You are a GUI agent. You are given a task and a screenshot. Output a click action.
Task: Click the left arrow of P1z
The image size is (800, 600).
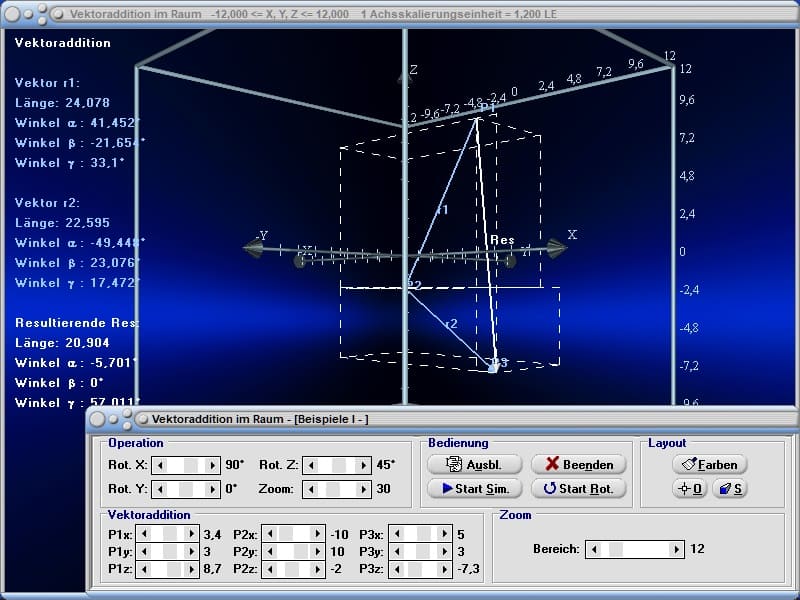[144, 569]
